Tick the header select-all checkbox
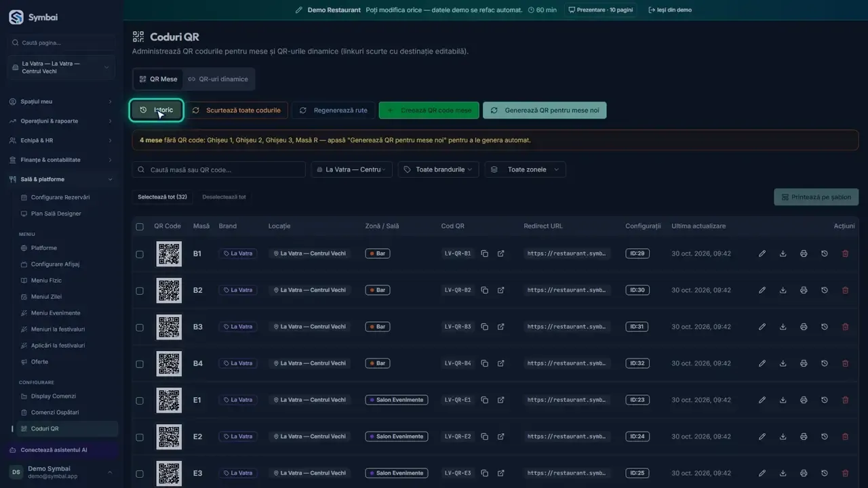 point(140,226)
